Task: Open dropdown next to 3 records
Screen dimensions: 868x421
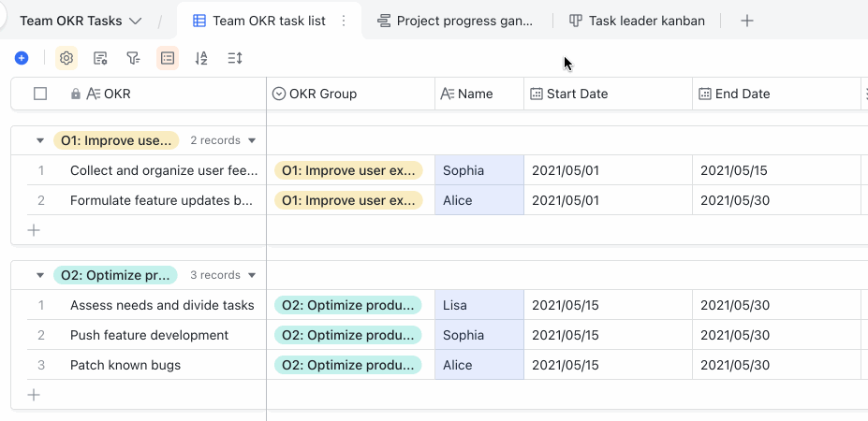Action: [x=252, y=275]
